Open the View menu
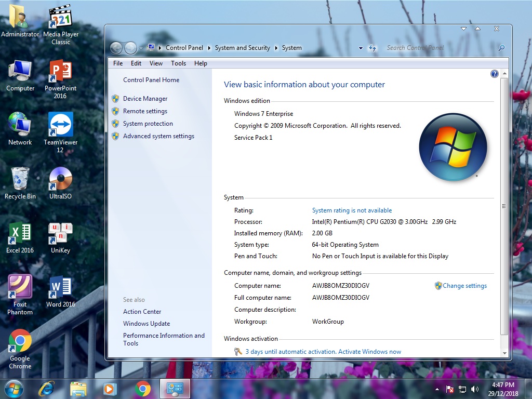The height and width of the screenshot is (399, 532). point(156,63)
